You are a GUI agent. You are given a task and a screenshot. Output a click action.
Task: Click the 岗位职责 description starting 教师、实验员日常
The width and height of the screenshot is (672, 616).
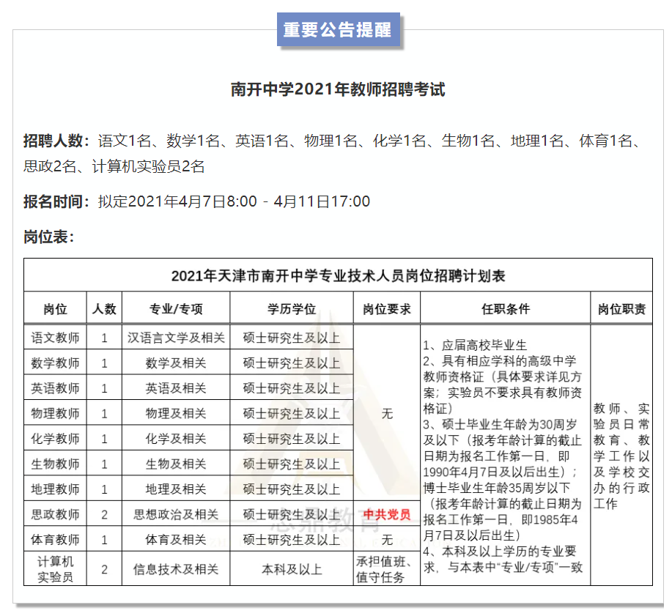pyautogui.click(x=621, y=456)
